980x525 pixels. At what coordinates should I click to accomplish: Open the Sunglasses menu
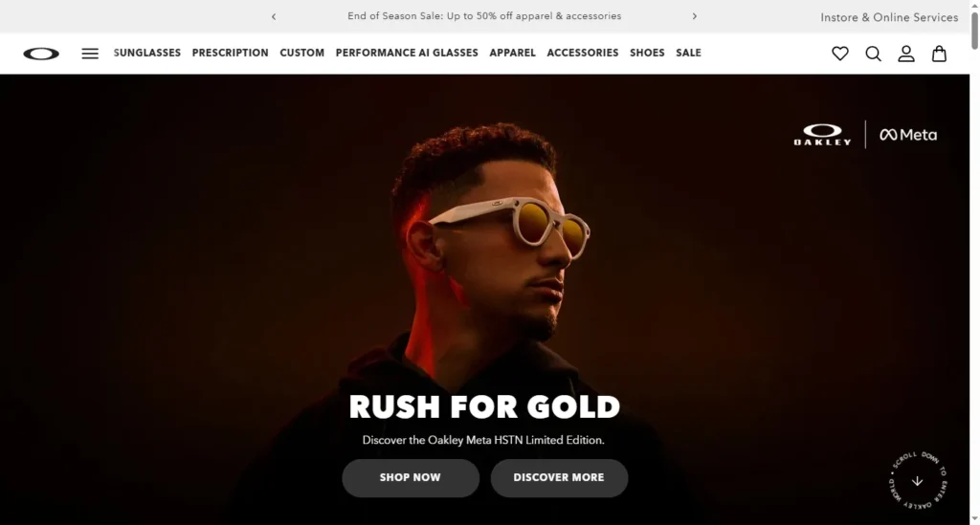pyautogui.click(x=146, y=53)
